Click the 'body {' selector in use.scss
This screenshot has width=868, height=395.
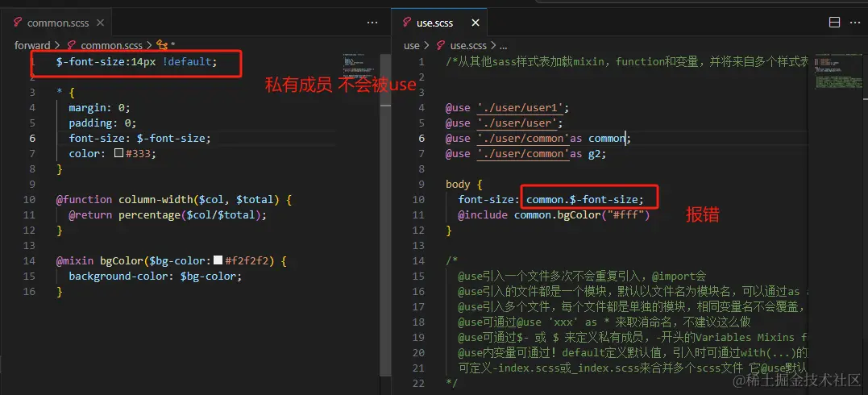click(x=464, y=184)
